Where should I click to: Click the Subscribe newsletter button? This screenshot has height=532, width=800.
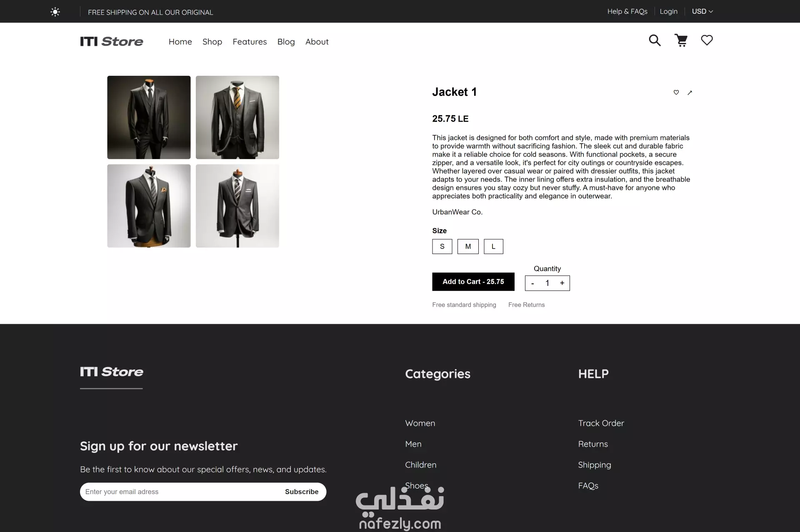pyautogui.click(x=302, y=492)
